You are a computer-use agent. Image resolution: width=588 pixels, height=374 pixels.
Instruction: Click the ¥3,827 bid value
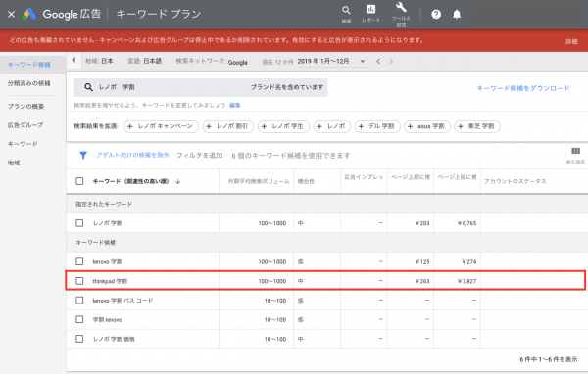[x=466, y=281]
